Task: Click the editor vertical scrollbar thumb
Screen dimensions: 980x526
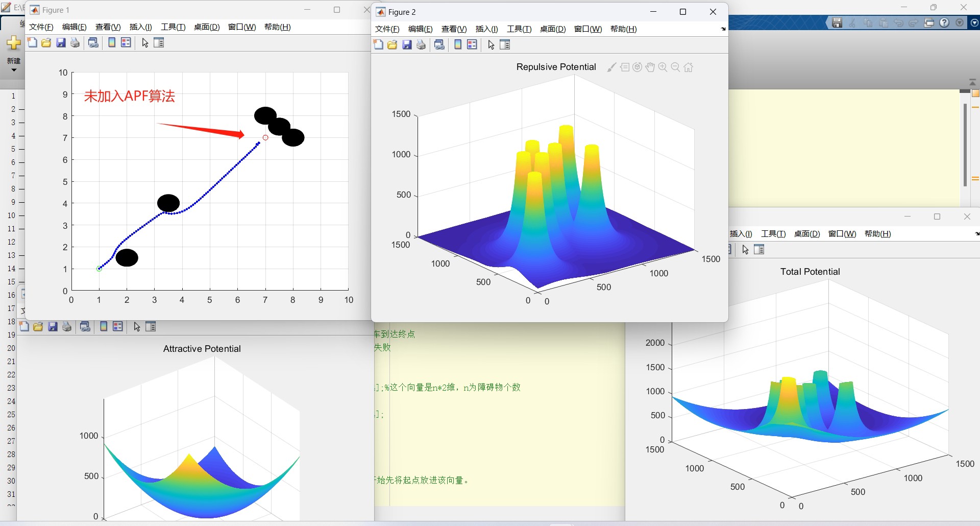Action: click(x=965, y=145)
